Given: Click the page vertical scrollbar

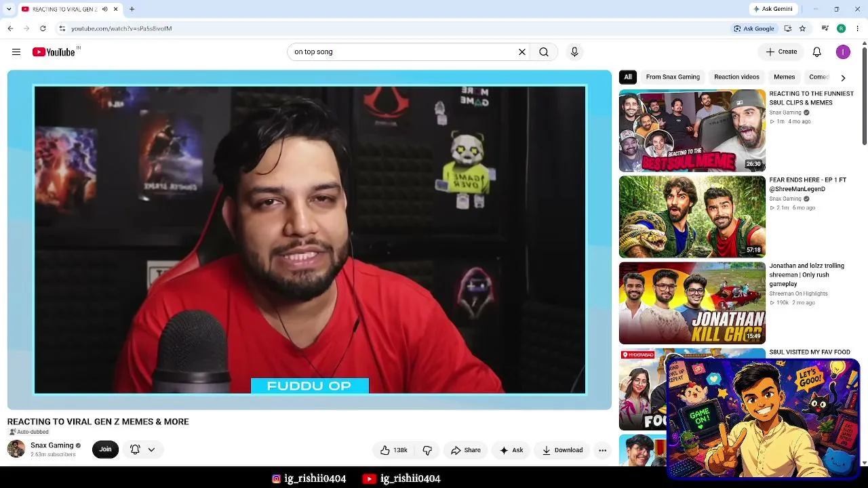Looking at the screenshot, I should pyautogui.click(x=864, y=95).
